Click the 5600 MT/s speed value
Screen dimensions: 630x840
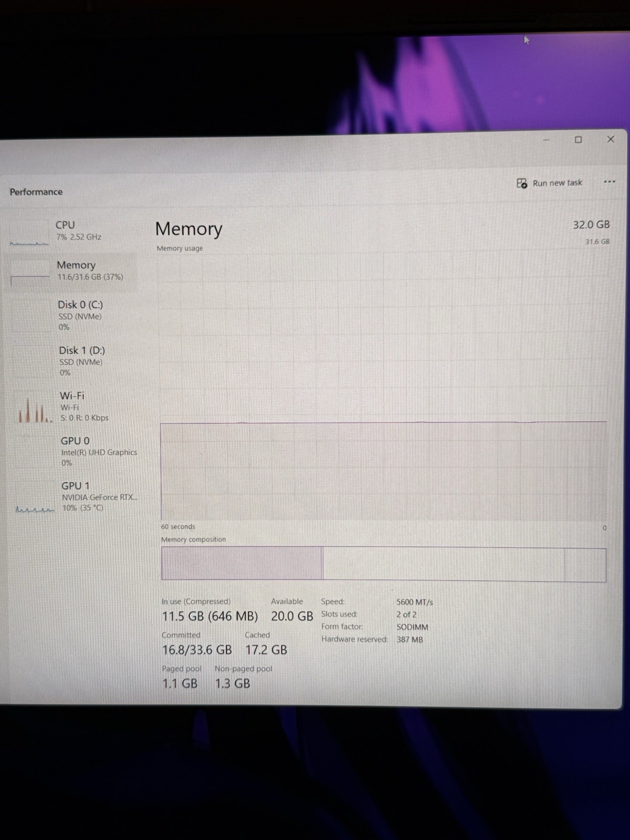point(415,602)
